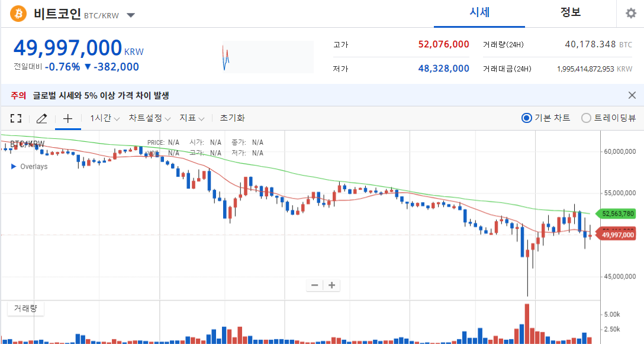
Task: Click the -382,000 change amount
Action: pos(116,67)
